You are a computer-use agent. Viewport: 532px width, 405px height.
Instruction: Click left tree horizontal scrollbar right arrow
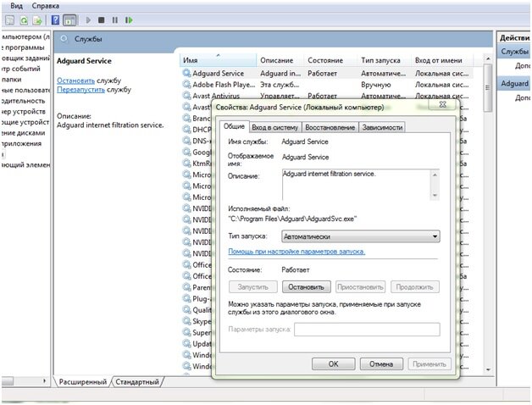(x=44, y=381)
